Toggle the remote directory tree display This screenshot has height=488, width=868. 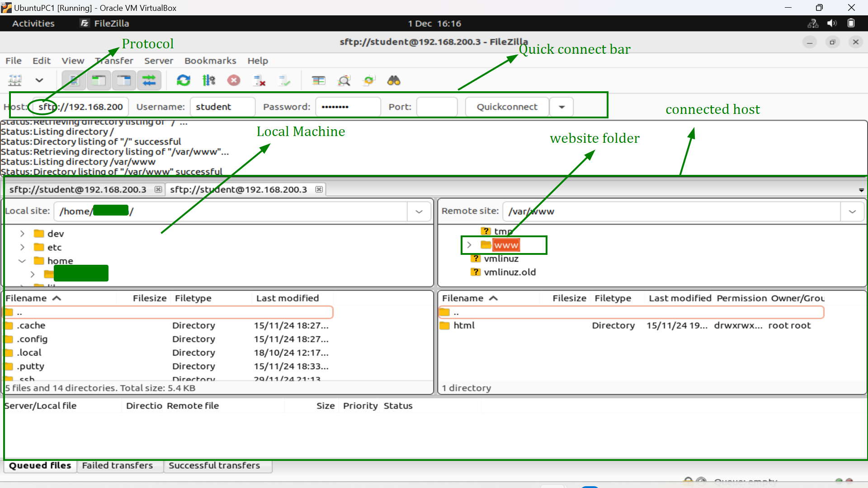click(x=123, y=80)
